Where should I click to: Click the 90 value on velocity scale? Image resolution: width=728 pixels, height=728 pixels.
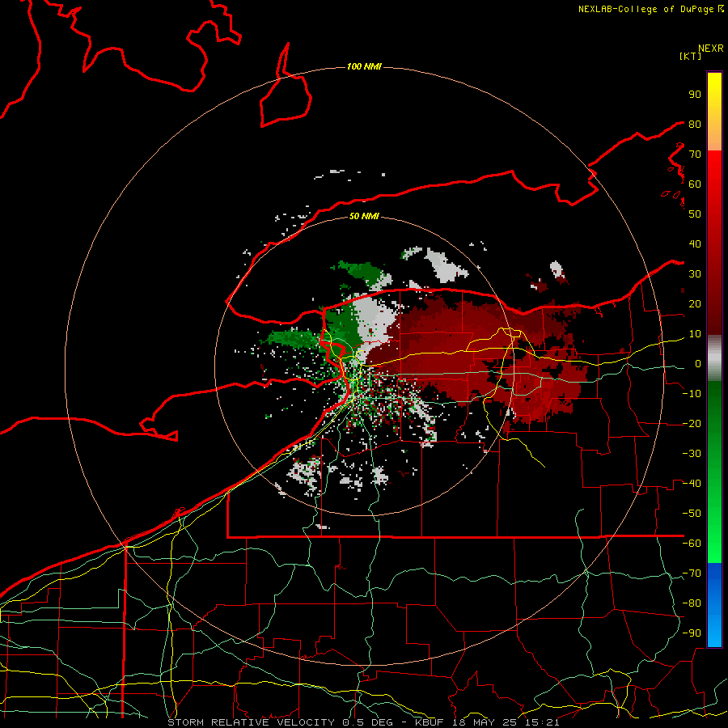[x=695, y=95]
